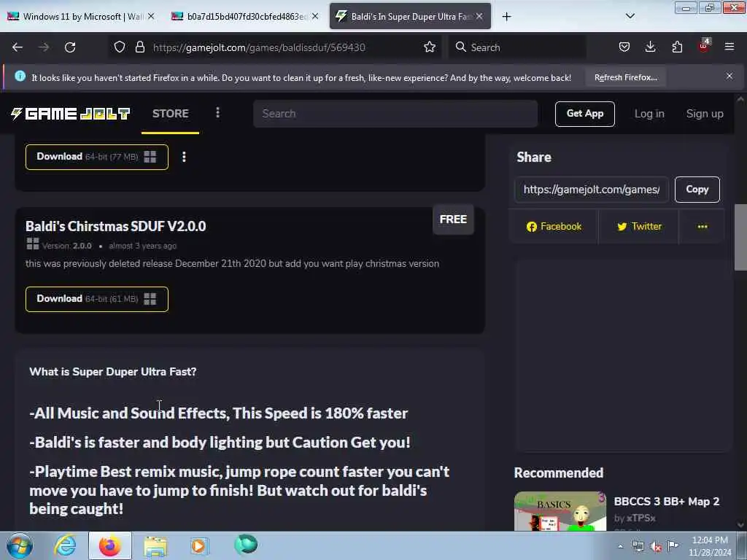This screenshot has width=747, height=560.
Task: Click the red extension badge icon
Action: 704,46
